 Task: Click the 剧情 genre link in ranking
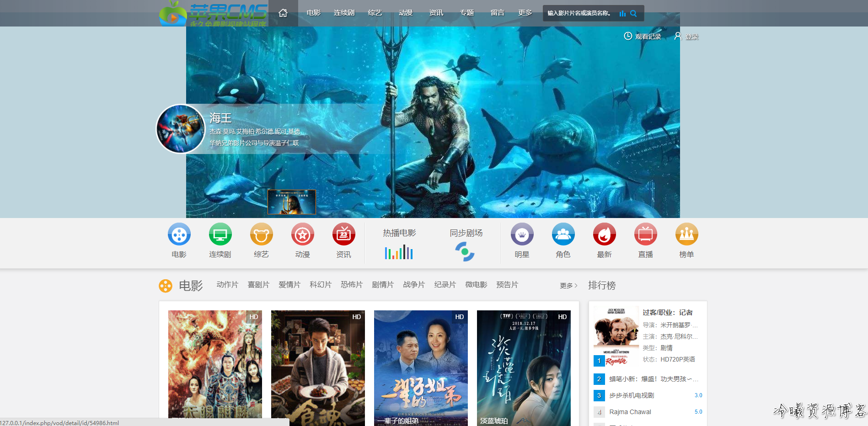[x=666, y=348]
